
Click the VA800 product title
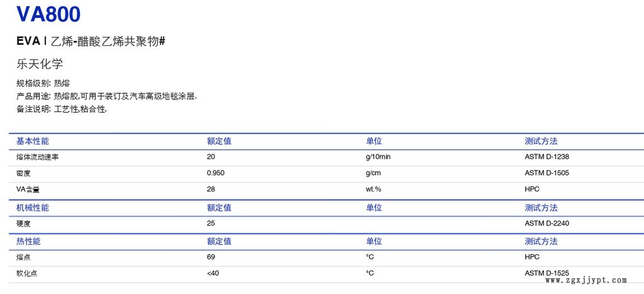click(48, 14)
